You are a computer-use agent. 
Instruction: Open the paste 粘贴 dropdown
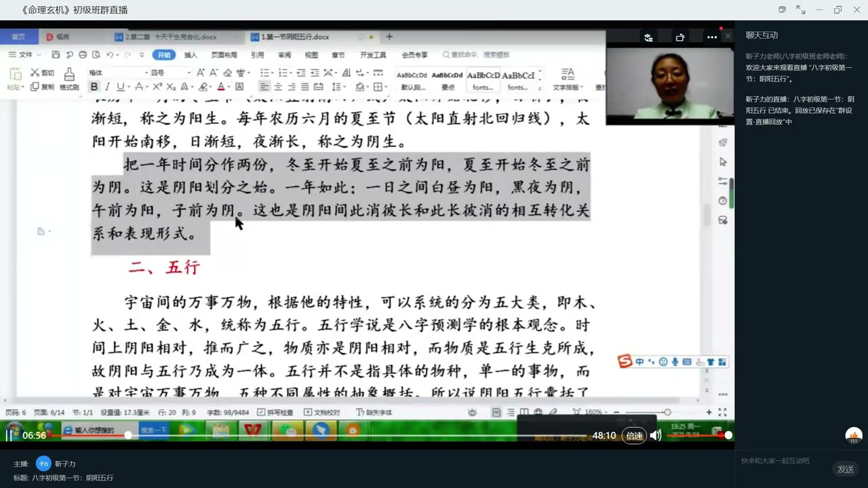point(16,87)
